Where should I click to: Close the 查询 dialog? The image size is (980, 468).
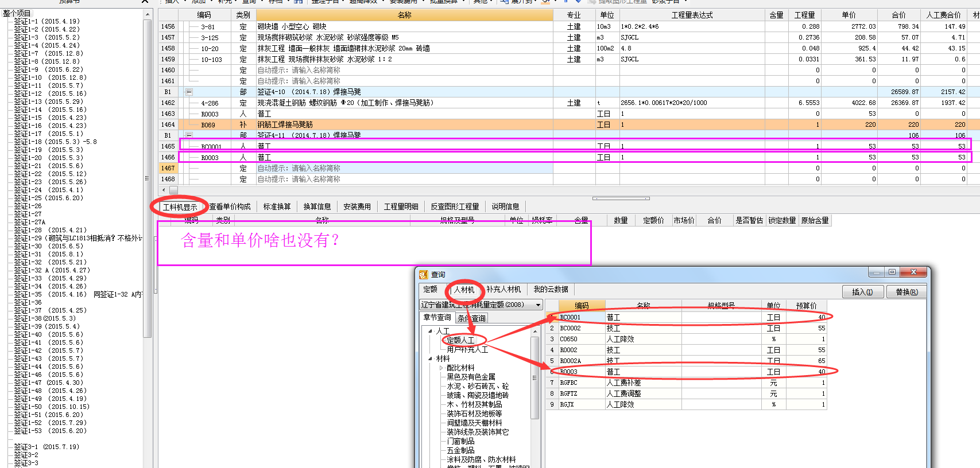click(x=913, y=272)
